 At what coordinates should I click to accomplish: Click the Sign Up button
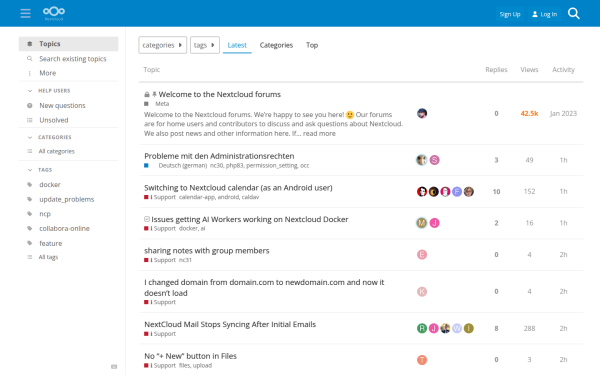pos(510,14)
